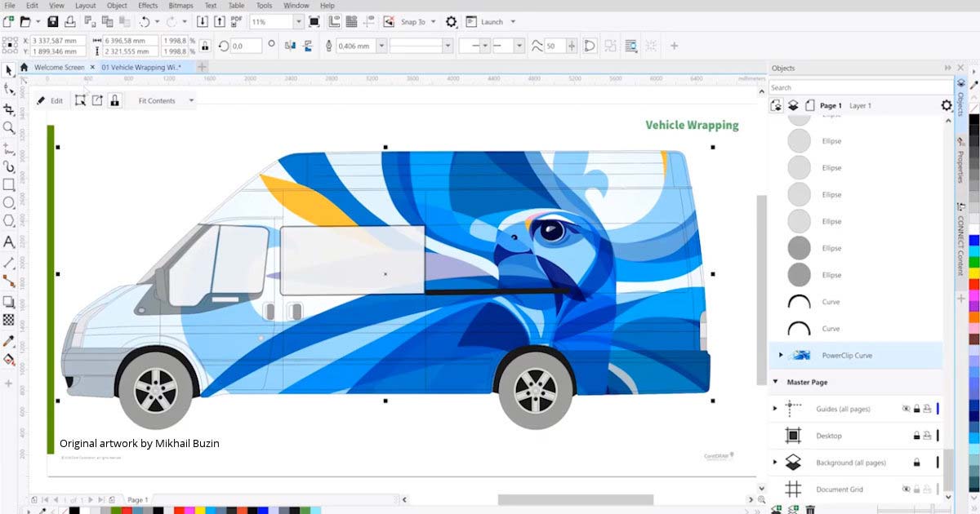Activate the Zoom tool magnifier
Screen dimensions: 980x514
coord(9,128)
